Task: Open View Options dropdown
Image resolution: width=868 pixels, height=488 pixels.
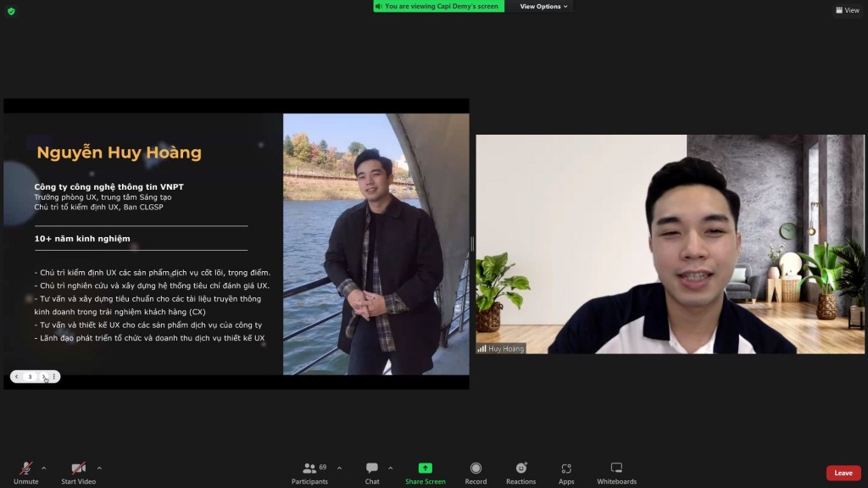Action: click(543, 6)
